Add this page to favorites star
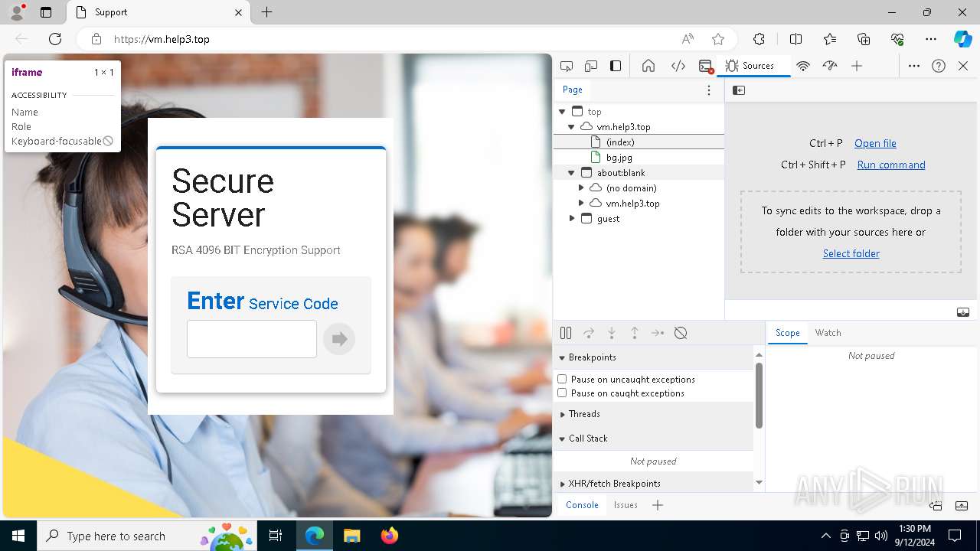980x551 pixels. [718, 39]
